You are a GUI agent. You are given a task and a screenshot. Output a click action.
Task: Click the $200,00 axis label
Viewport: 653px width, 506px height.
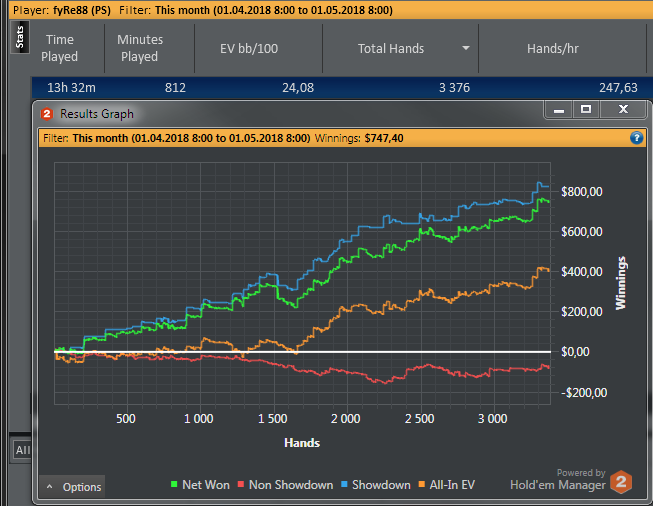coord(581,312)
